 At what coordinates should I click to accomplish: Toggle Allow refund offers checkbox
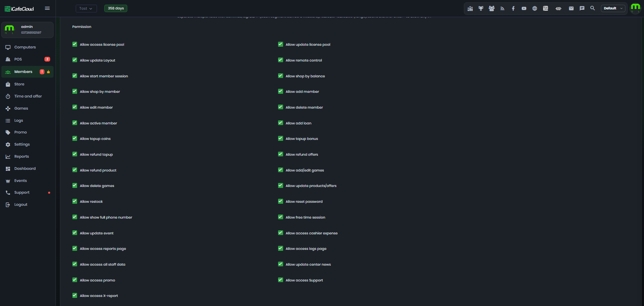(280, 154)
